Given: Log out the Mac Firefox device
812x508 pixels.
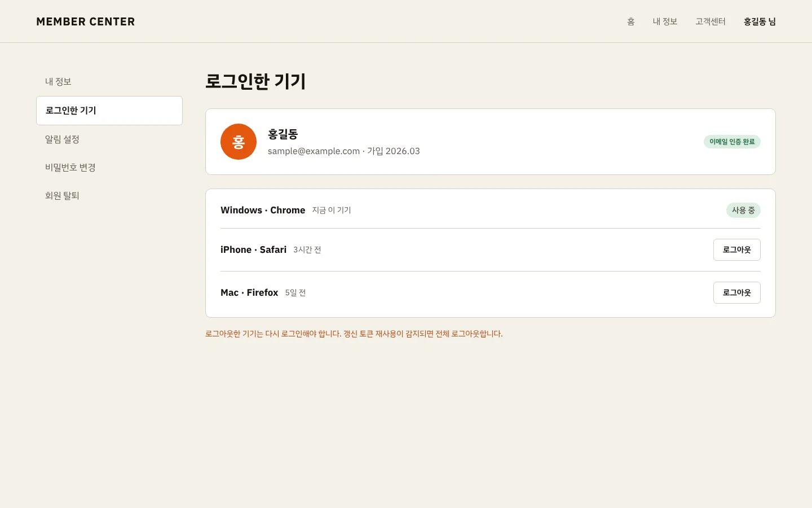Looking at the screenshot, I should [x=737, y=292].
